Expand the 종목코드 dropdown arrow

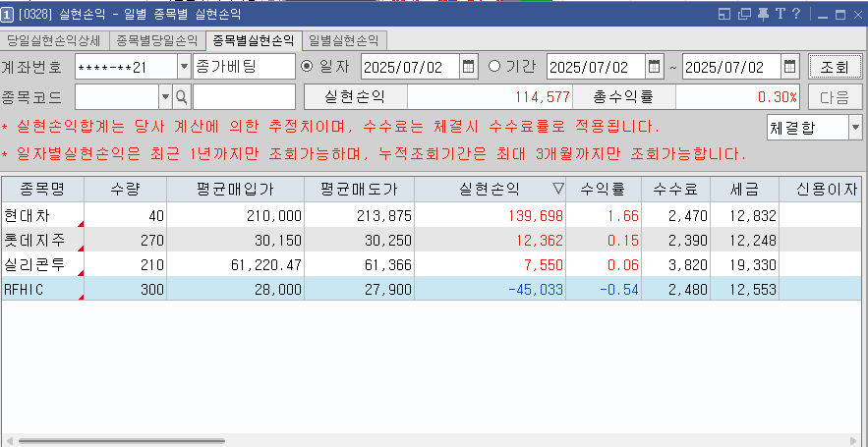(164, 96)
